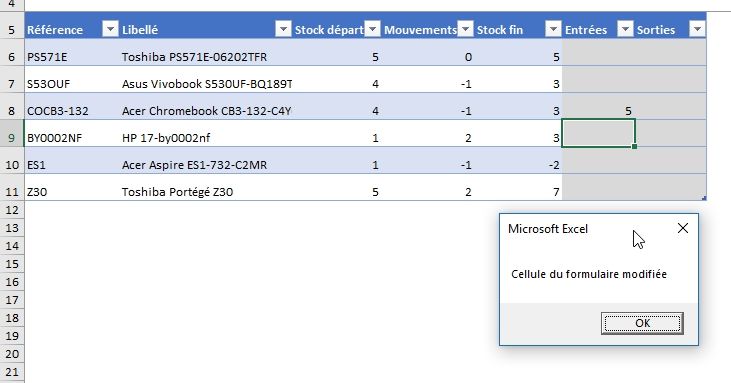Select row header 20

point(12,354)
